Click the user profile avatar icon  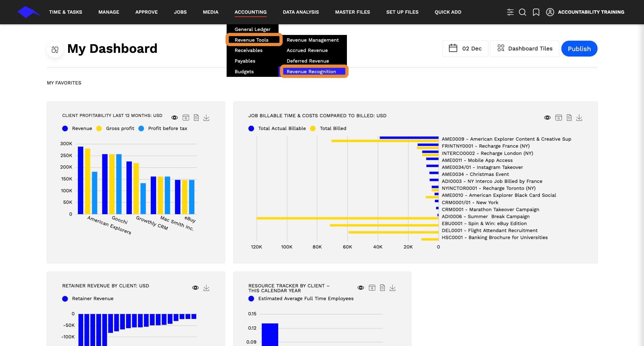click(x=550, y=12)
